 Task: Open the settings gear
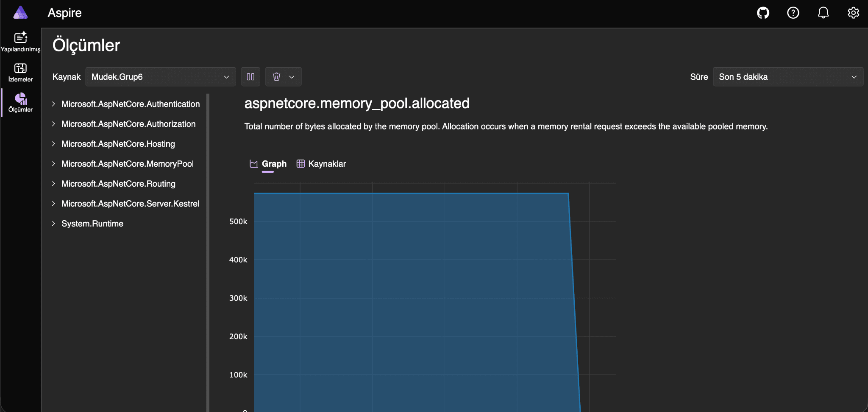(853, 13)
